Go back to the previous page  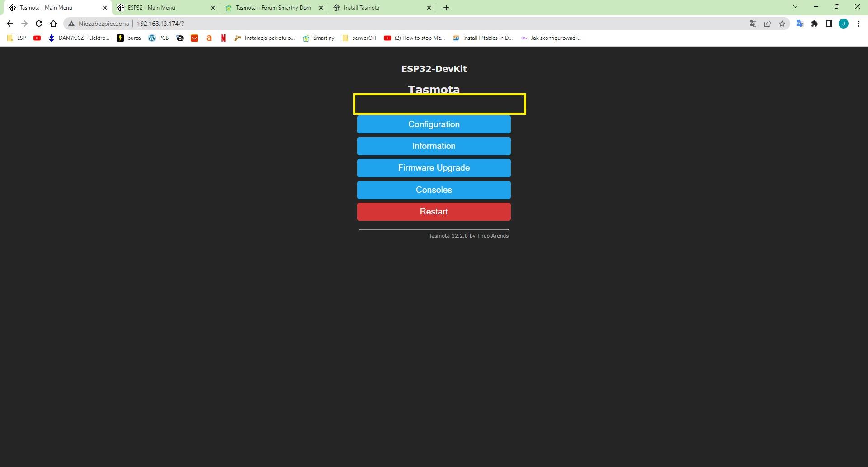pyautogui.click(x=10, y=24)
